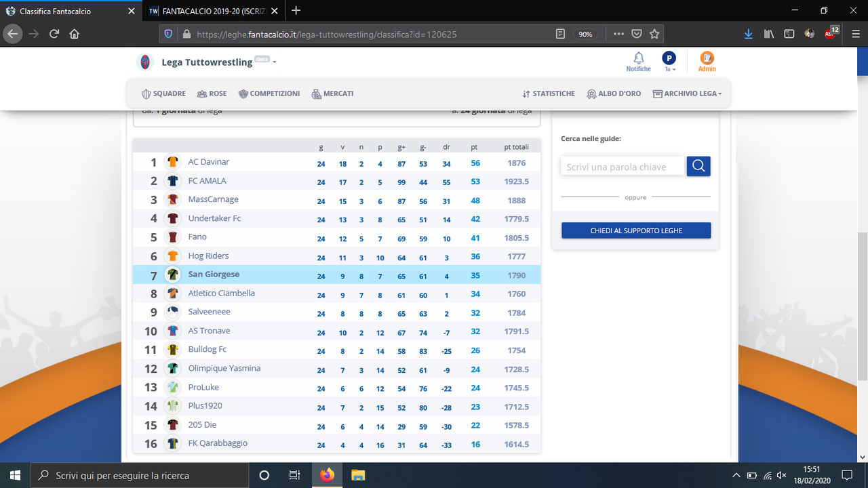Open the Notifiche bell icon
Viewport: 868px width, 488px height.
pos(638,58)
